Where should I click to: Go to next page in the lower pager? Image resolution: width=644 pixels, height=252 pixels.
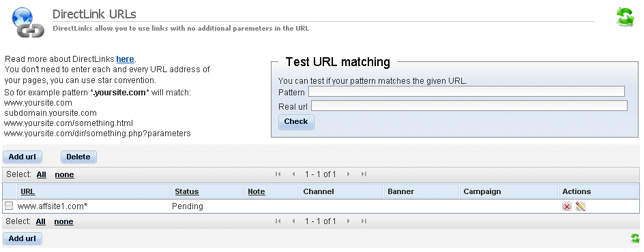pyautogui.click(x=349, y=221)
